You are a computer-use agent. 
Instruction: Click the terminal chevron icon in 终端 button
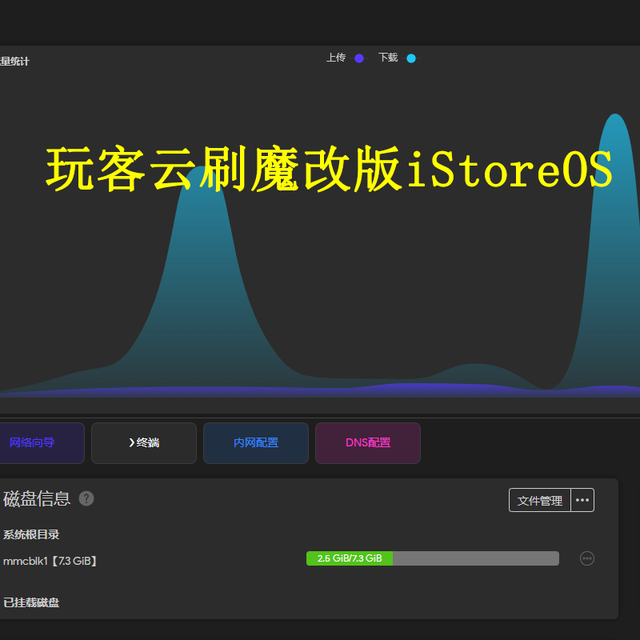[x=131, y=443]
